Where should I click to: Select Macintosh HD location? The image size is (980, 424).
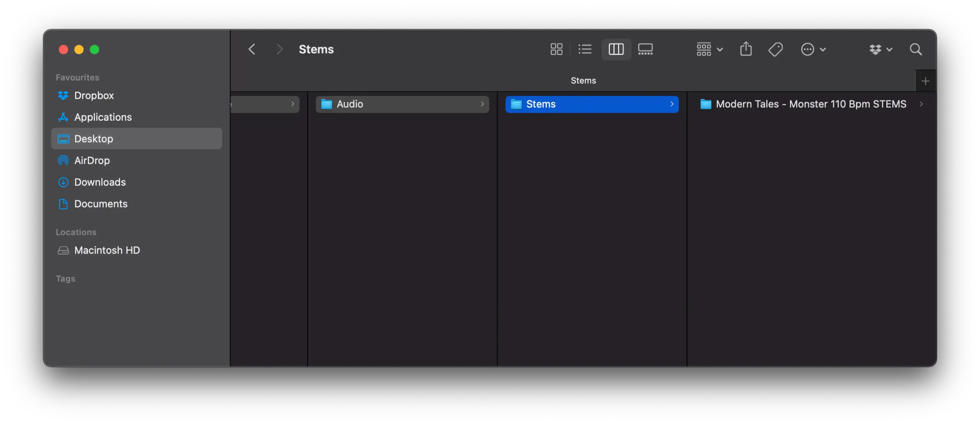(x=107, y=250)
